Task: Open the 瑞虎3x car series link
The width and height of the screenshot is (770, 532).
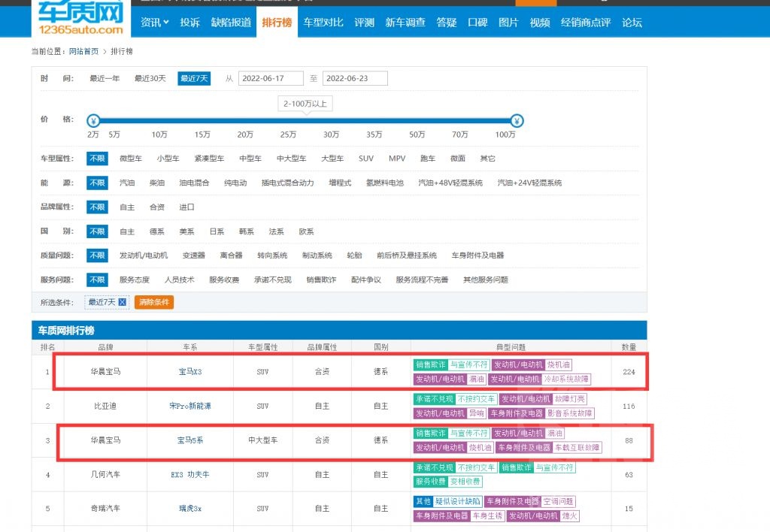Action: pos(190,509)
